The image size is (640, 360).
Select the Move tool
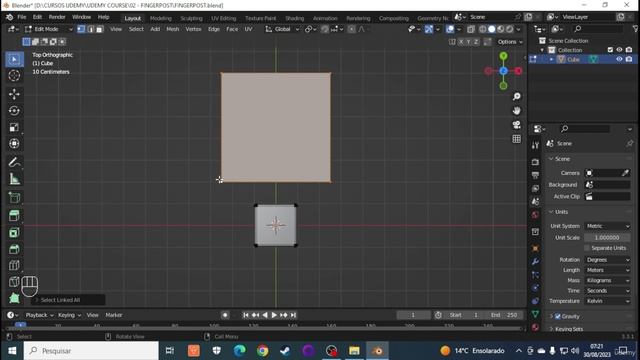tap(14, 94)
